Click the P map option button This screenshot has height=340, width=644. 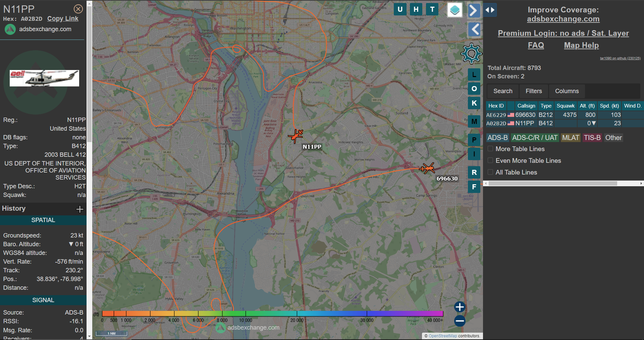(474, 140)
